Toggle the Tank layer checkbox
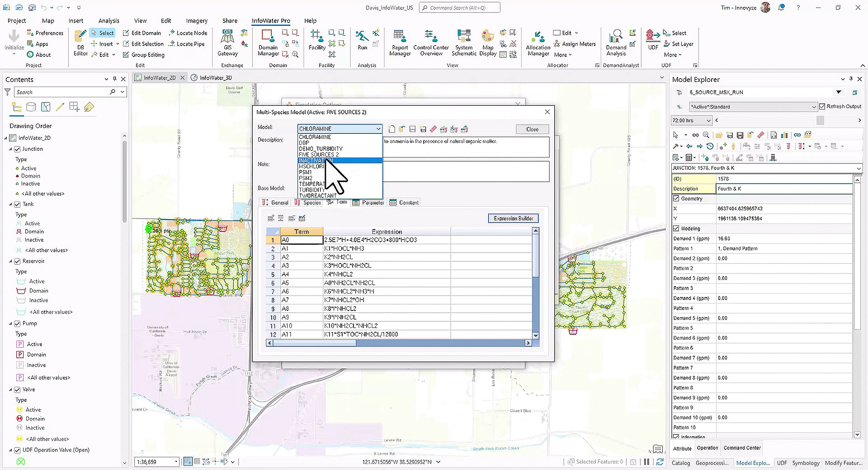Screen dimensions: 868x470 pos(17,204)
